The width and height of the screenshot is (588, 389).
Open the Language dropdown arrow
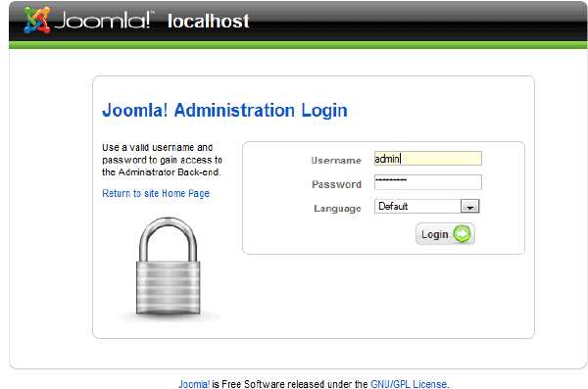coord(469,207)
